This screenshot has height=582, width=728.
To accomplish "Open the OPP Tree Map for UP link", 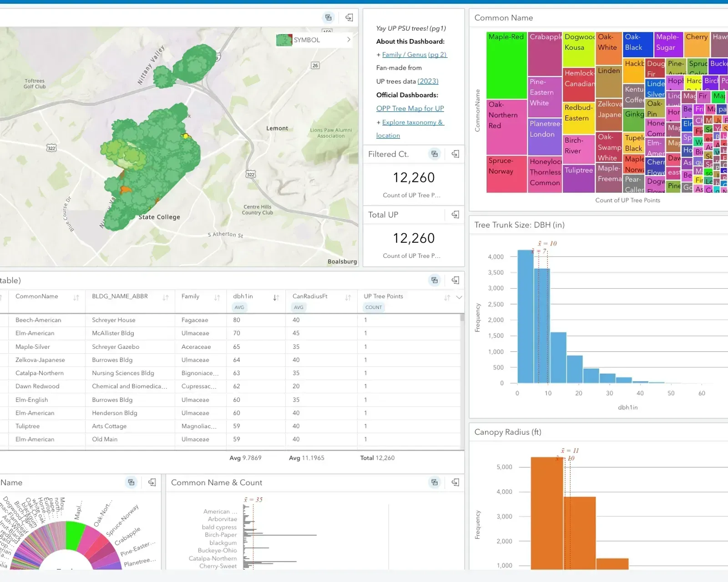I will pyautogui.click(x=410, y=109).
